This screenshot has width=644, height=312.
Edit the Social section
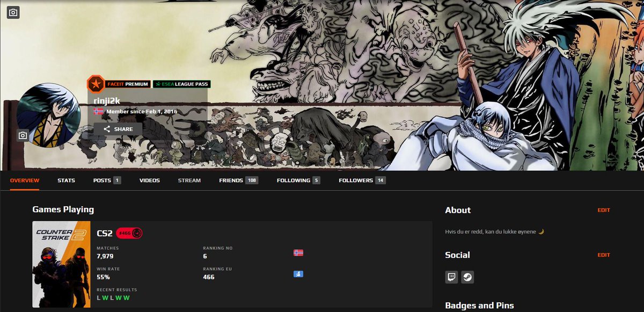pyautogui.click(x=604, y=255)
